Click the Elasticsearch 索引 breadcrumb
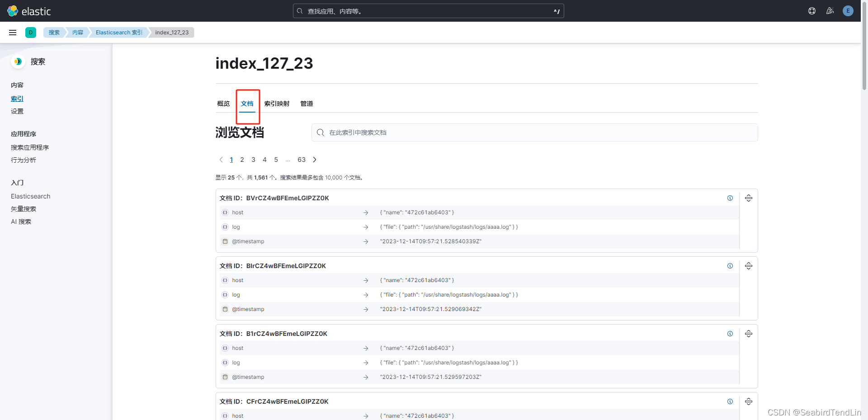Image resolution: width=868 pixels, height=420 pixels. pos(119,33)
